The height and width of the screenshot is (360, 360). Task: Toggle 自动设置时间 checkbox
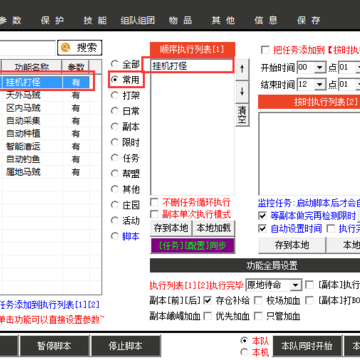(263, 228)
